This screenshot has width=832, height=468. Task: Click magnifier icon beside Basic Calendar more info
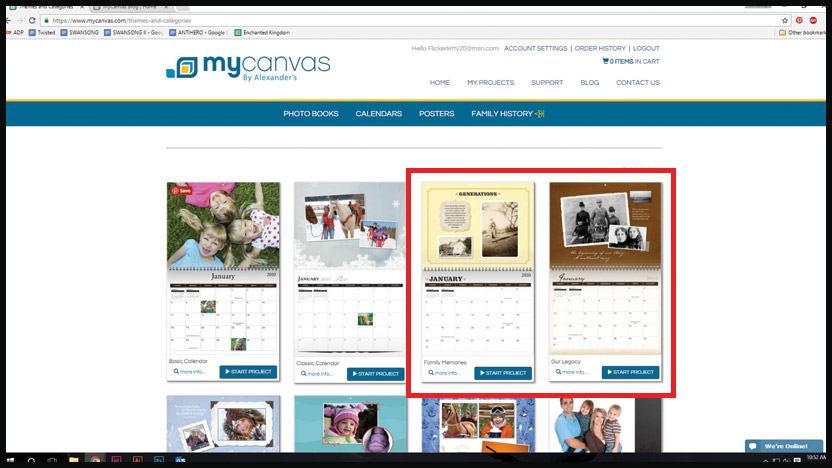pos(176,371)
